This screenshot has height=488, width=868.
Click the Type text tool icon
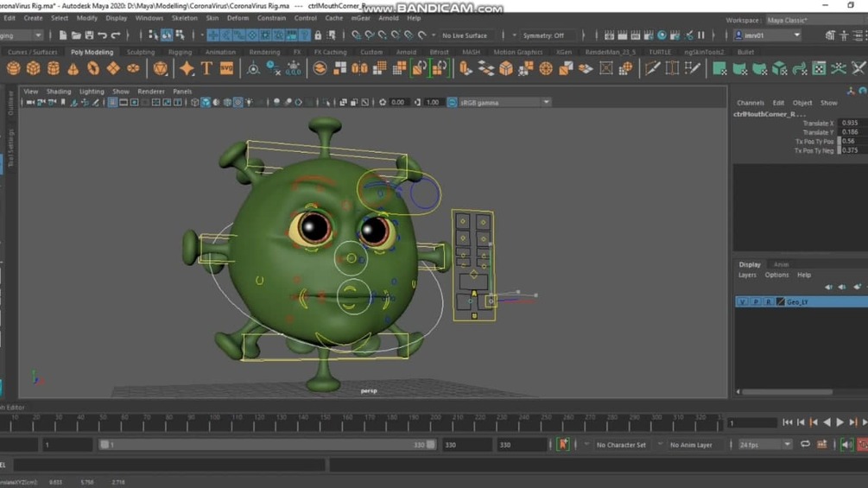[x=206, y=69]
